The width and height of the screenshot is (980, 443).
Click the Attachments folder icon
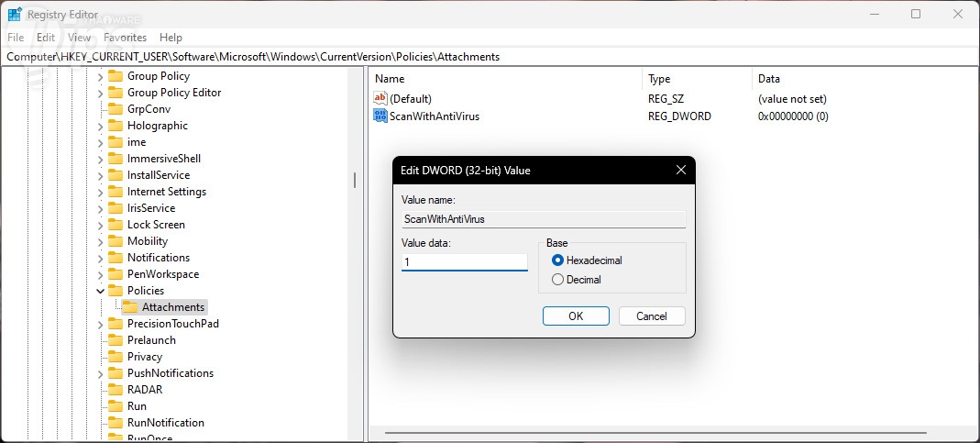pos(130,307)
